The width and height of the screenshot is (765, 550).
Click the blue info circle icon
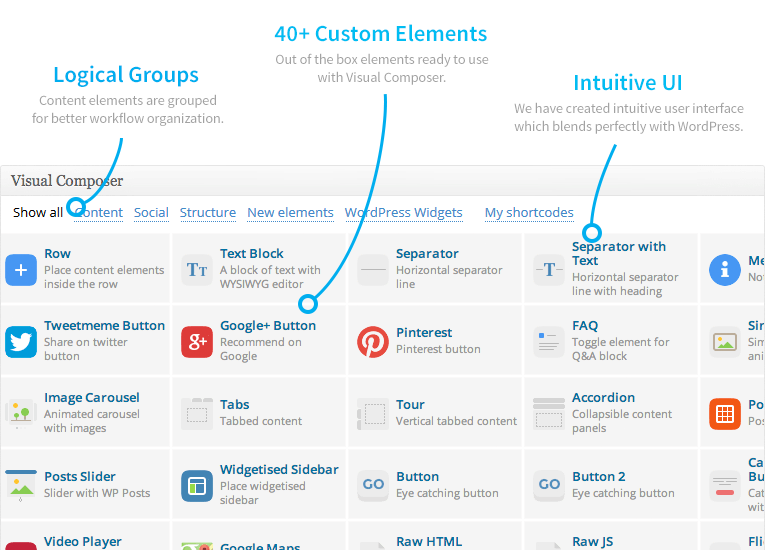725,270
